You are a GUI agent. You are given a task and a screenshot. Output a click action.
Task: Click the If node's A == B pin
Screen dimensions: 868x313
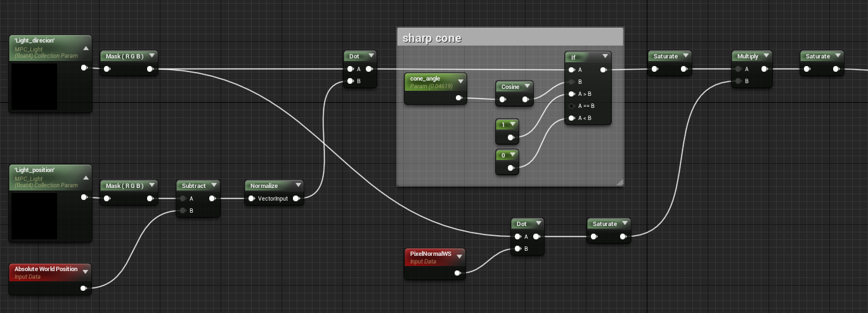(573, 106)
